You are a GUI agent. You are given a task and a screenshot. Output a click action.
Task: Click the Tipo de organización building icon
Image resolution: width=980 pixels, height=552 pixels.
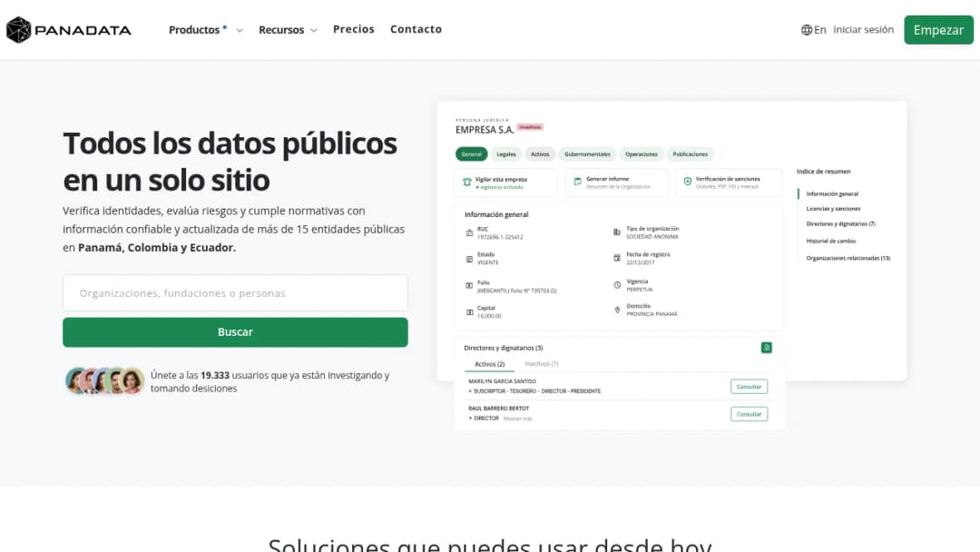(617, 232)
